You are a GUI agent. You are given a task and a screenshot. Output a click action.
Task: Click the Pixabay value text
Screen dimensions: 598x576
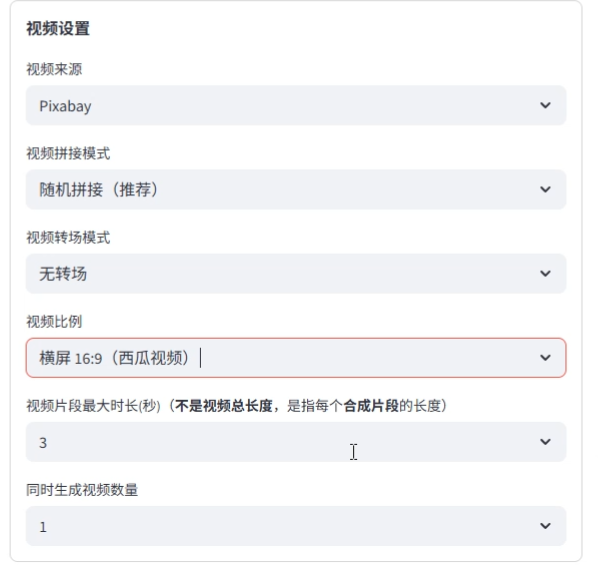point(65,106)
